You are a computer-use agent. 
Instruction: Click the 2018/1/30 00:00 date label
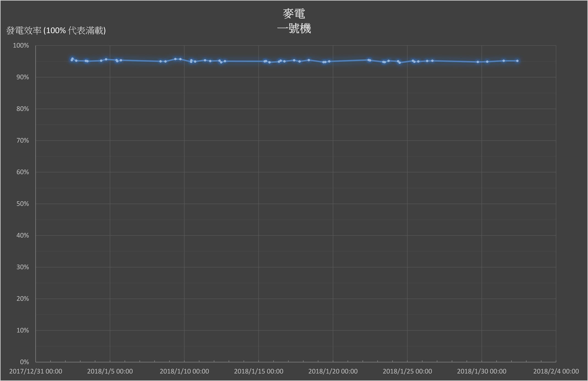click(482, 371)
